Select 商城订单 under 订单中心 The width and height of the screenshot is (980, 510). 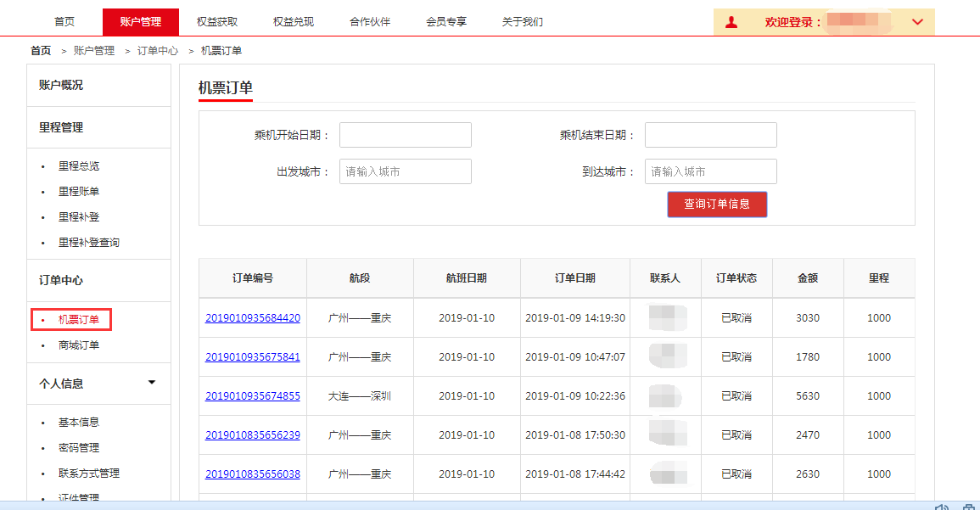(79, 345)
